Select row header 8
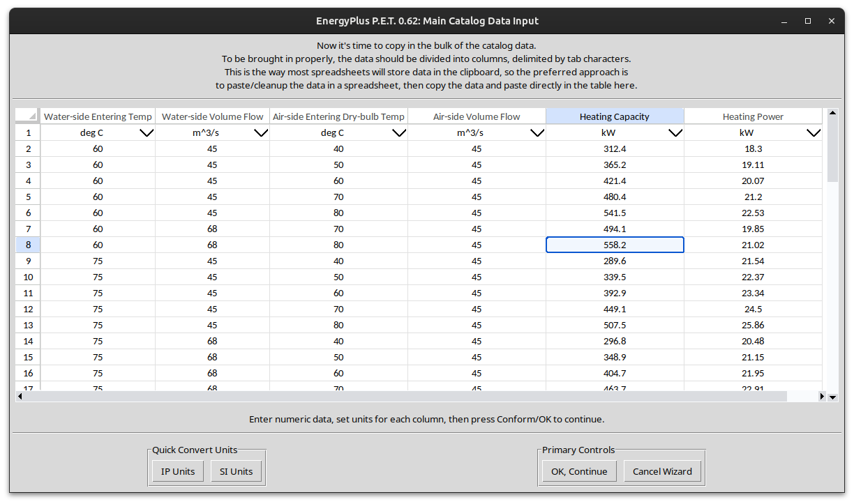Image resolution: width=854 pixels, height=504 pixels. tap(28, 245)
